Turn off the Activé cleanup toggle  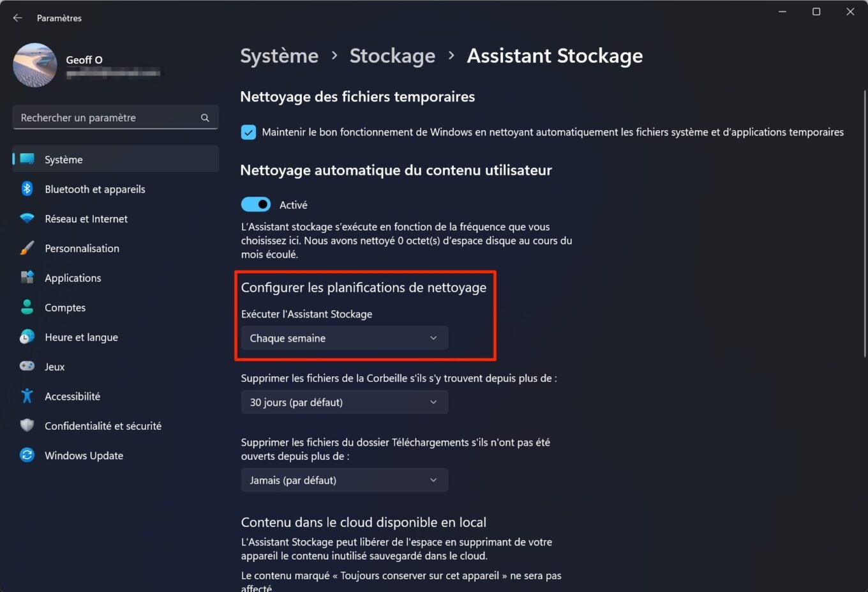point(256,204)
